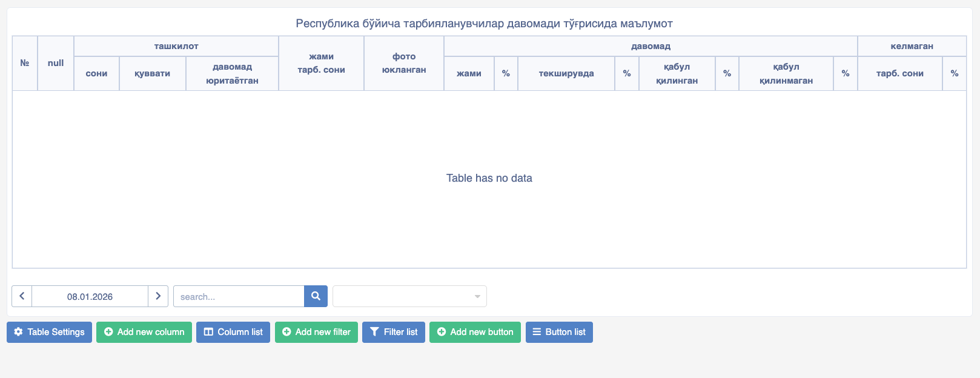Image resolution: width=980 pixels, height=378 pixels.
Task: Click the table title text
Action: (x=485, y=24)
